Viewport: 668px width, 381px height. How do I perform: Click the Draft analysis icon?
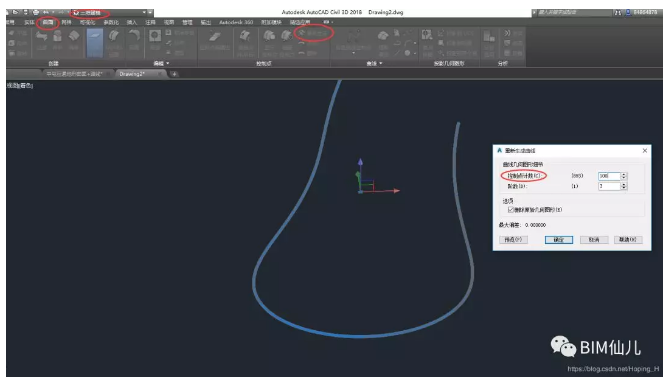click(507, 53)
